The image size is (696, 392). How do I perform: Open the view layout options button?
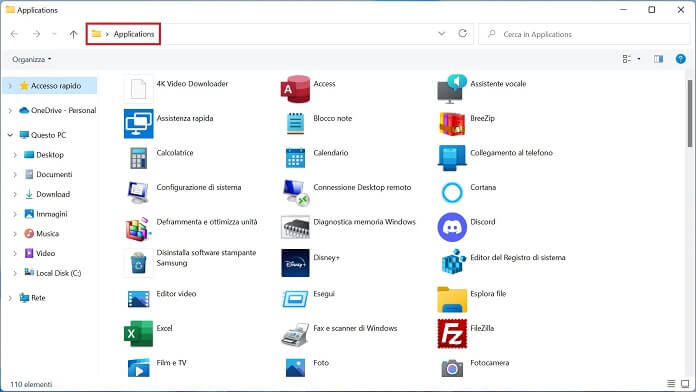tap(627, 59)
